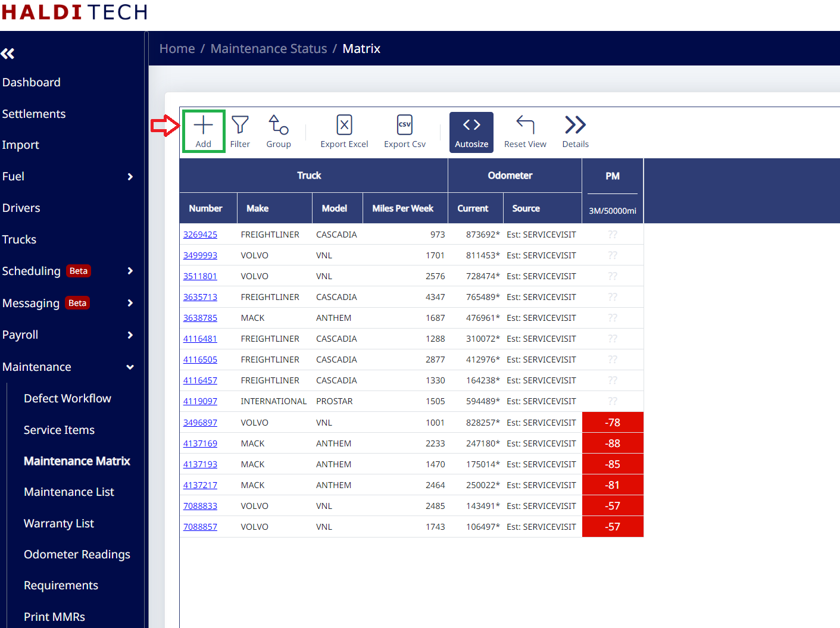The image size is (840, 628).
Task: Open truck number 7088833
Action: pos(200,506)
